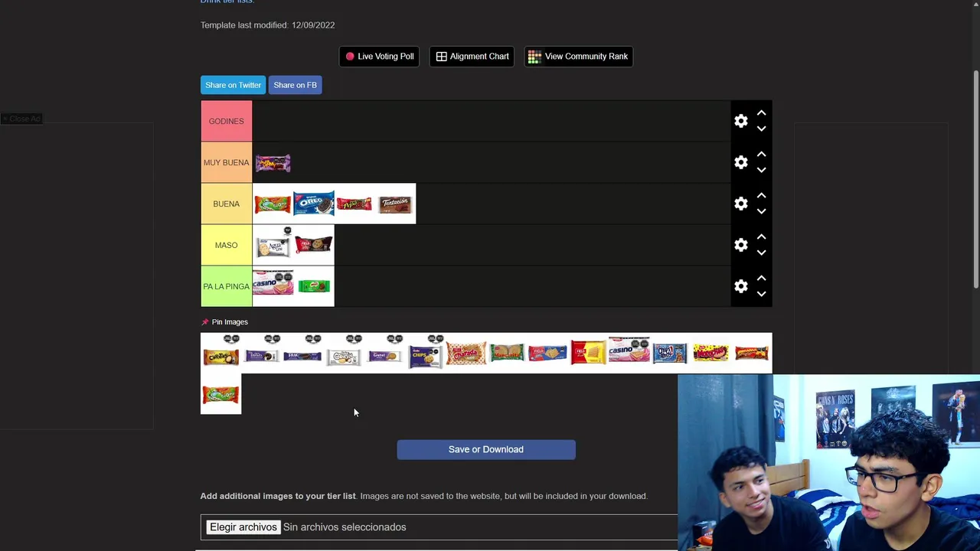Click Elegir archivos file chooser

pyautogui.click(x=243, y=527)
